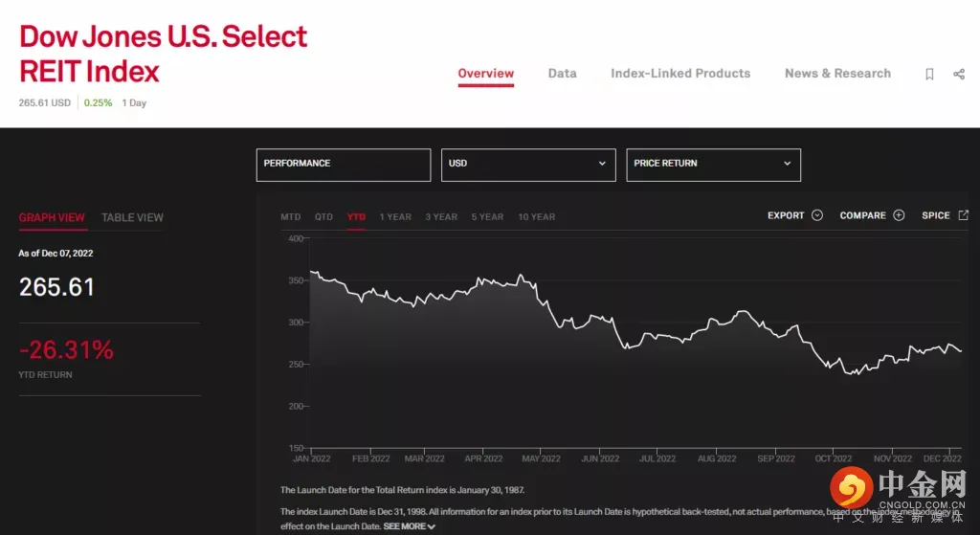Open the EXPORT circled arrow icon
Viewport: 980px width, 535px height.
tap(817, 215)
